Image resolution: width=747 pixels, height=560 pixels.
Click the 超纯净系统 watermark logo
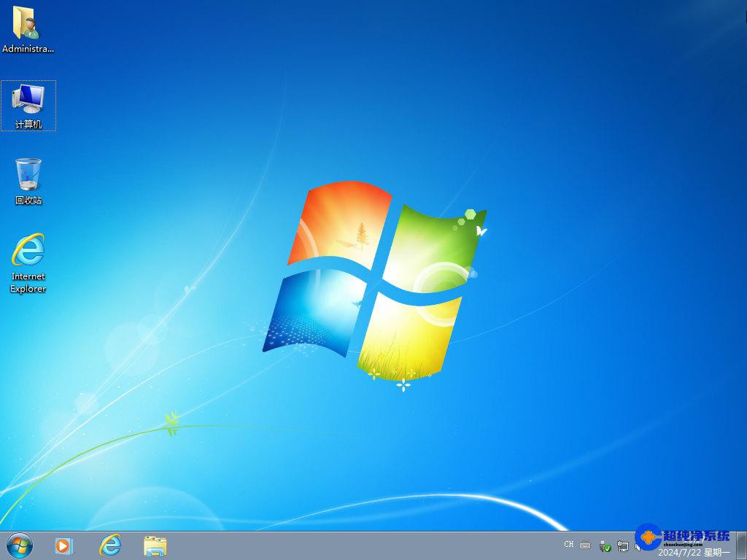tap(649, 541)
